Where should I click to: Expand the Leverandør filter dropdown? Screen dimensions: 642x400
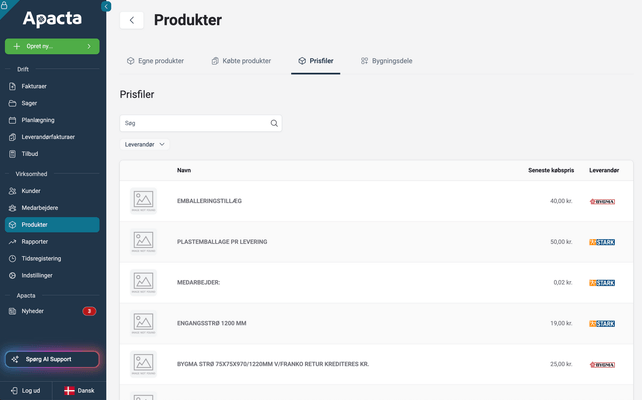[145, 144]
